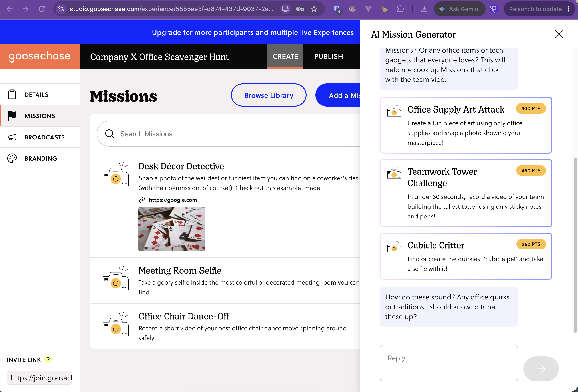Image resolution: width=578 pixels, height=392 pixels.
Task: Select the Teamwork Tower Challenge card
Action: pos(466,193)
